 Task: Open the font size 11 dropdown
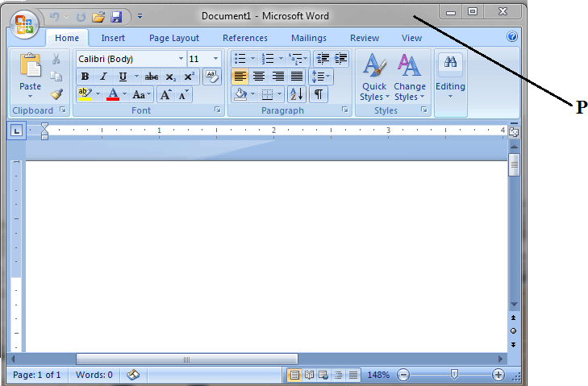click(215, 59)
